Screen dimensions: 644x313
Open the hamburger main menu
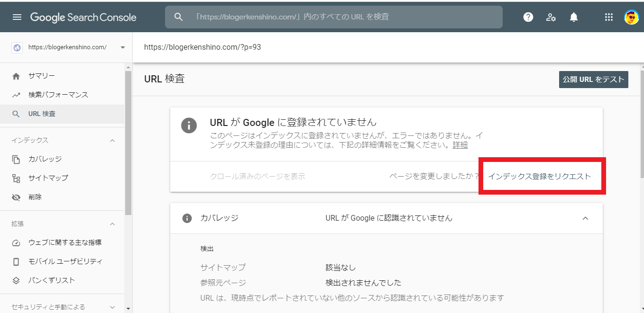click(17, 17)
